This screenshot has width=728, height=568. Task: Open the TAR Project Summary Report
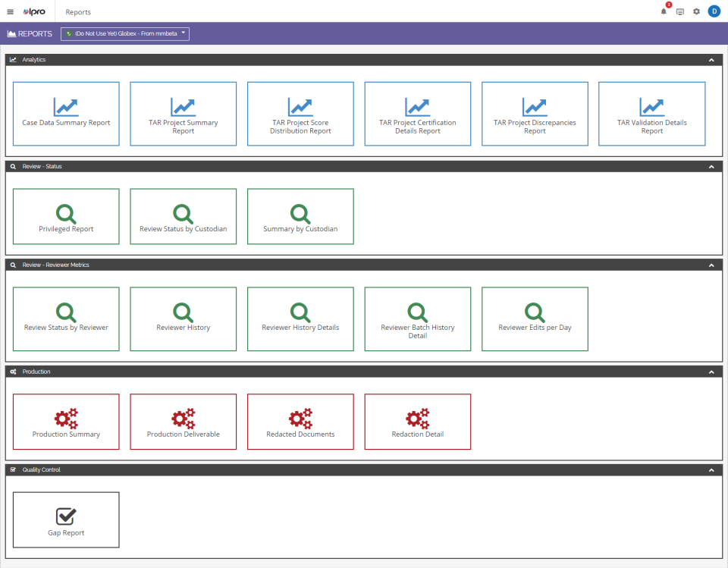(183, 113)
